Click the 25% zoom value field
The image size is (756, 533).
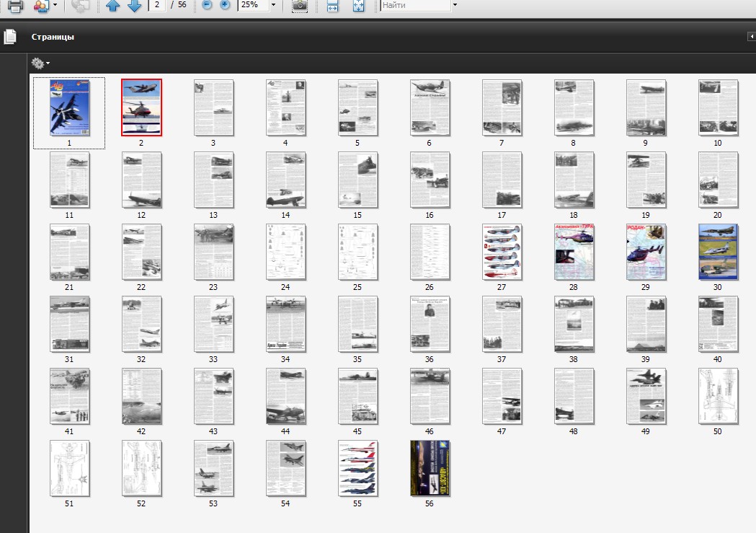tap(253, 5)
